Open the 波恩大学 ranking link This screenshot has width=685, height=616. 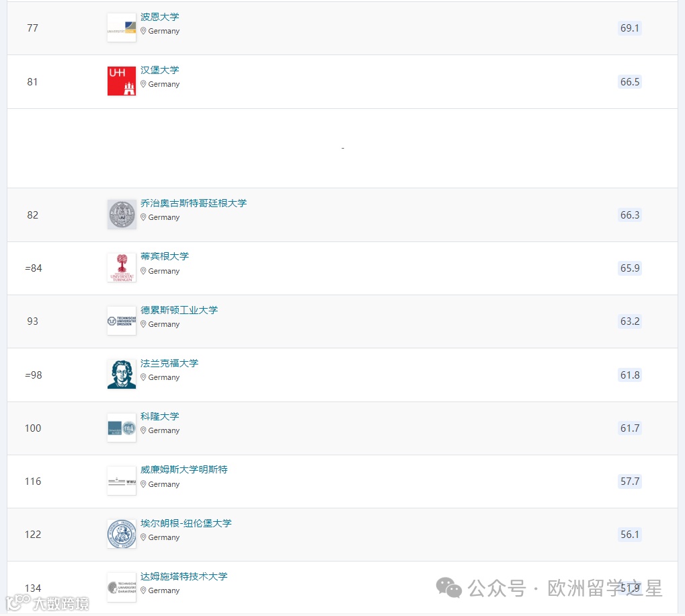[159, 17]
